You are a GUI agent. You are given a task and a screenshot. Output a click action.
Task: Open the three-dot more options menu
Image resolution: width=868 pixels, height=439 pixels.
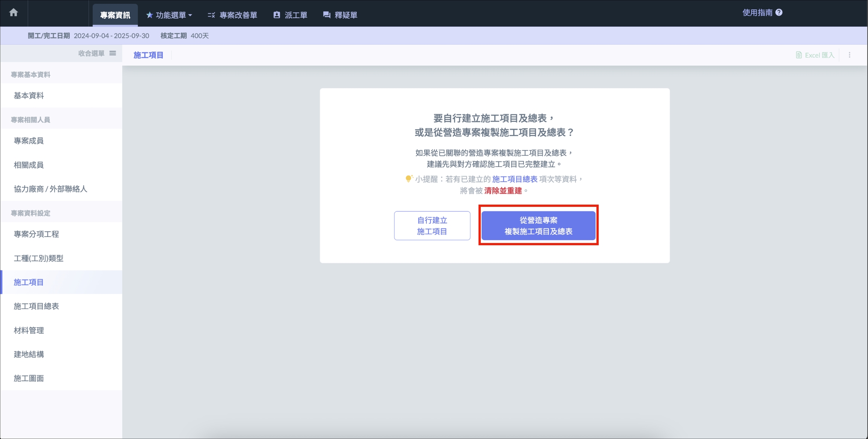(x=849, y=55)
